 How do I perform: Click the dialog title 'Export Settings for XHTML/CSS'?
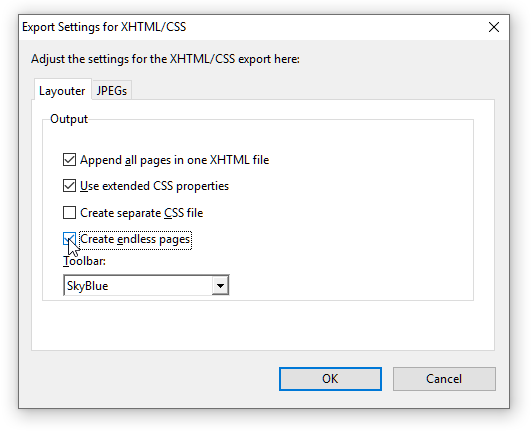coord(104,27)
